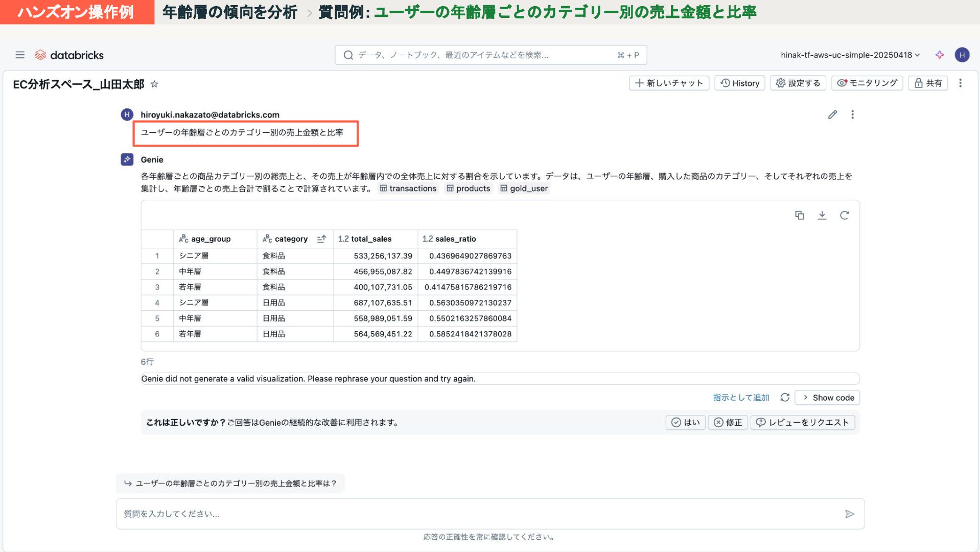Click the user email hiroyuki.nakazato@databricks.com

click(210, 114)
